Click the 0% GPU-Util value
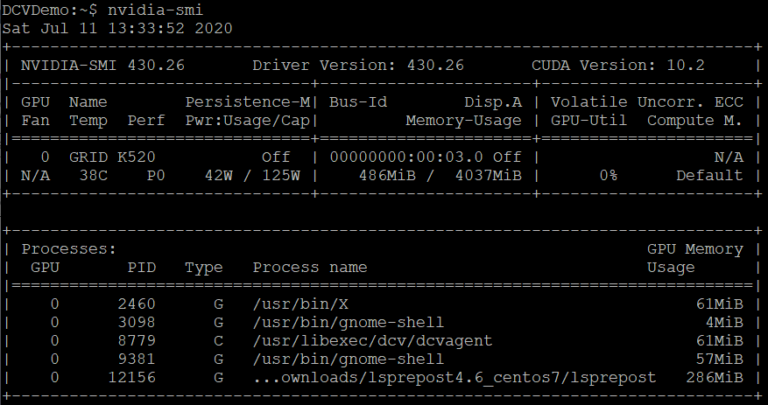The image size is (768, 405). coord(608,175)
